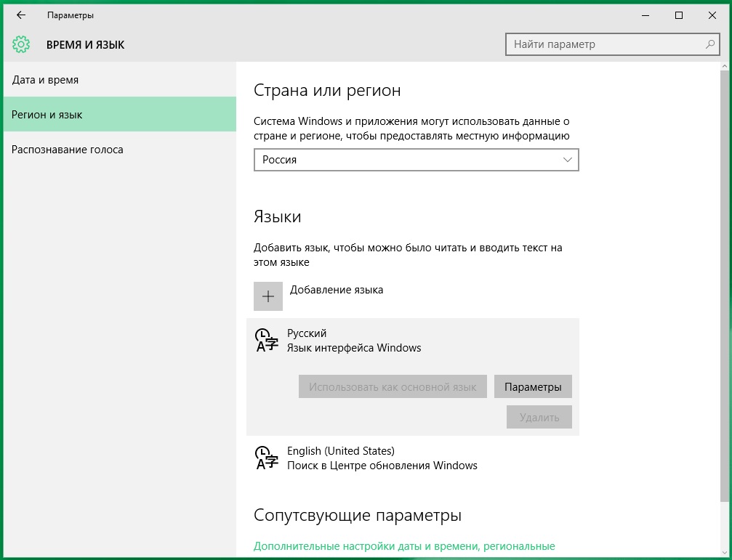Click the plus icon for Добавление языка

268,296
